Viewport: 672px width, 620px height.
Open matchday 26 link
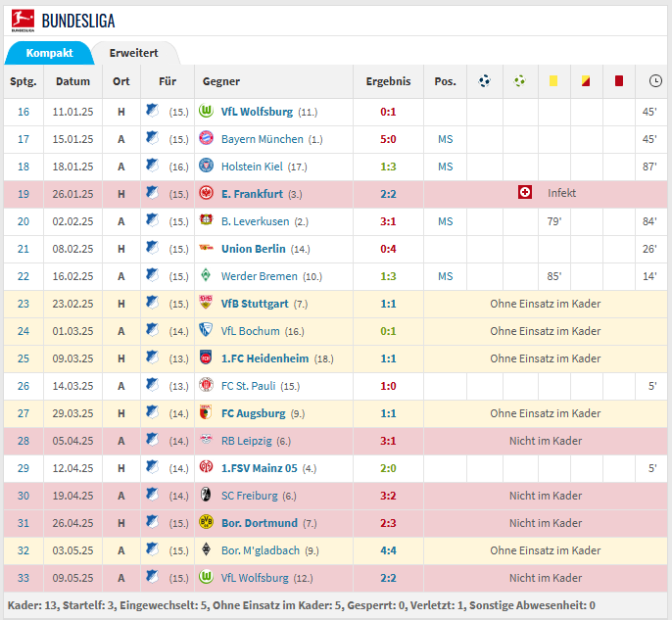coord(24,386)
